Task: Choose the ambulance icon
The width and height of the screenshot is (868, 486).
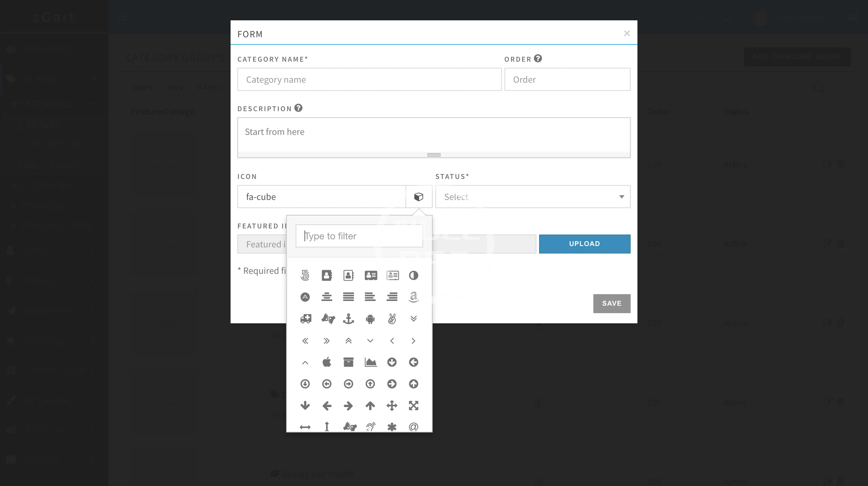Action: 305,319
